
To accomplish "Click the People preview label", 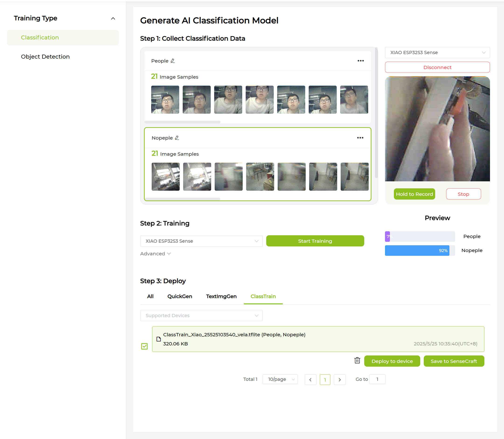I will pos(472,236).
